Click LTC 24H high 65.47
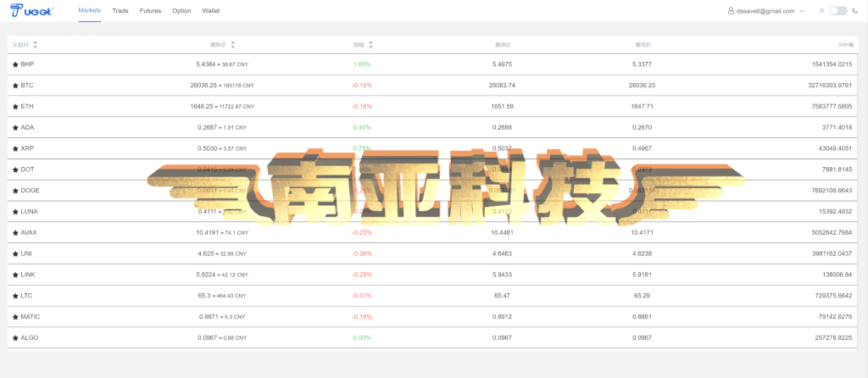 (x=503, y=296)
